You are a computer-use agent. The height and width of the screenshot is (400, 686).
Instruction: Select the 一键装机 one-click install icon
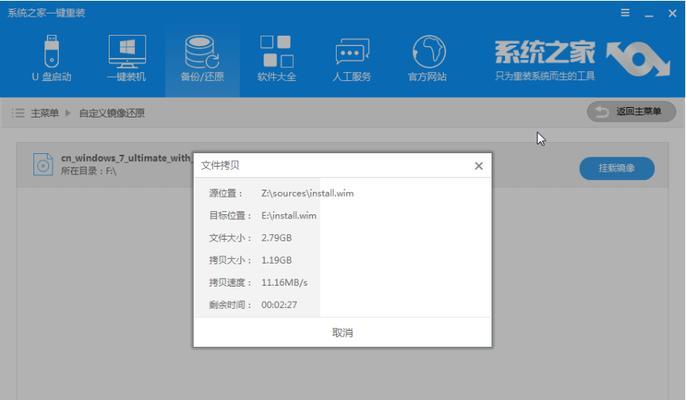tap(127, 58)
